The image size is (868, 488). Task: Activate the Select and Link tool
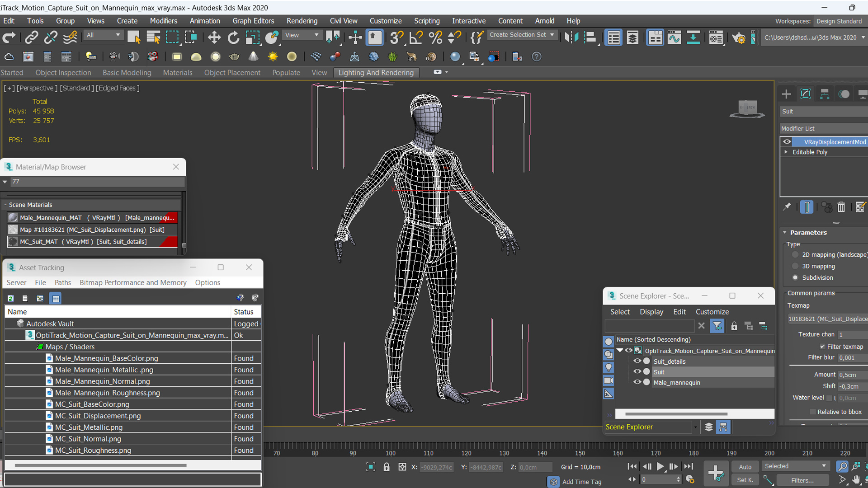[x=31, y=38]
